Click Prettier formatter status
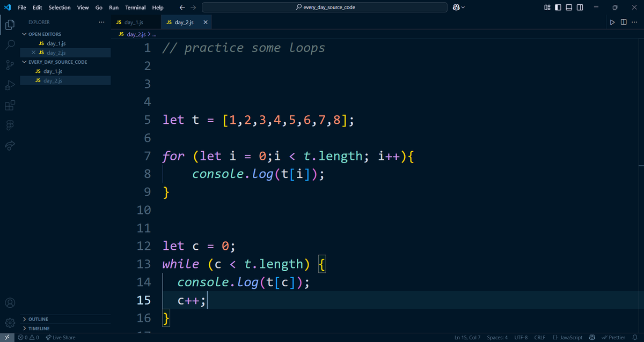Image resolution: width=644 pixels, height=342 pixels. click(x=613, y=337)
